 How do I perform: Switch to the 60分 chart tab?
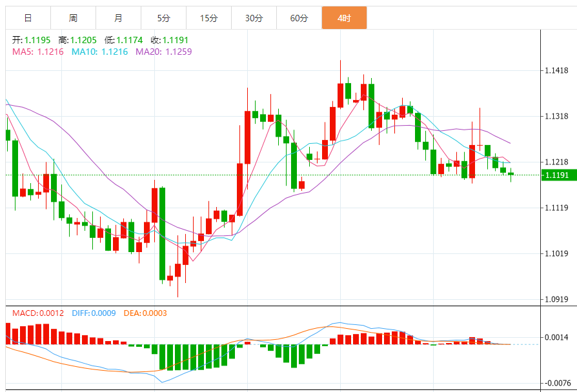[299, 18]
